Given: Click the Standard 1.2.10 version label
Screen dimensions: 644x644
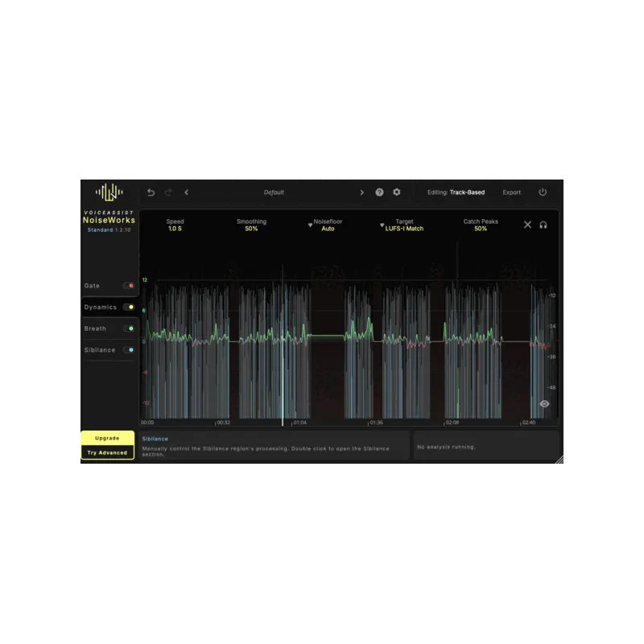Looking at the screenshot, I should 109,230.
